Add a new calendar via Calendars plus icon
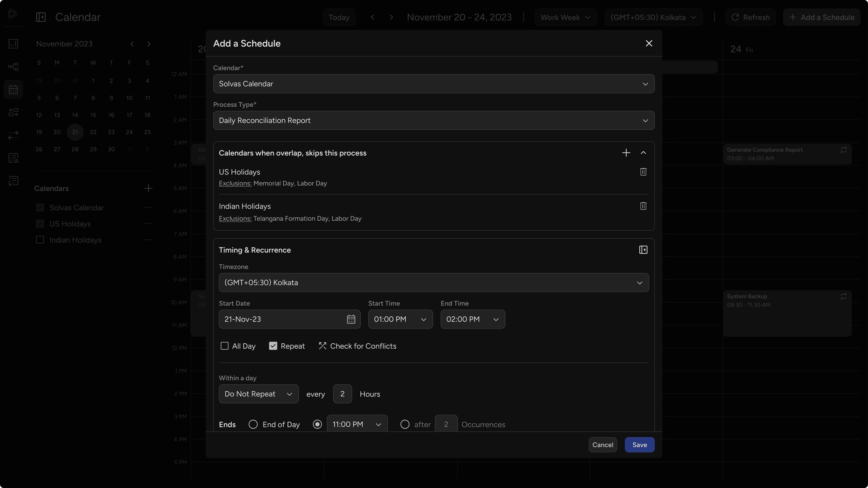Viewport: 868px width, 488px height. pyautogui.click(x=148, y=188)
